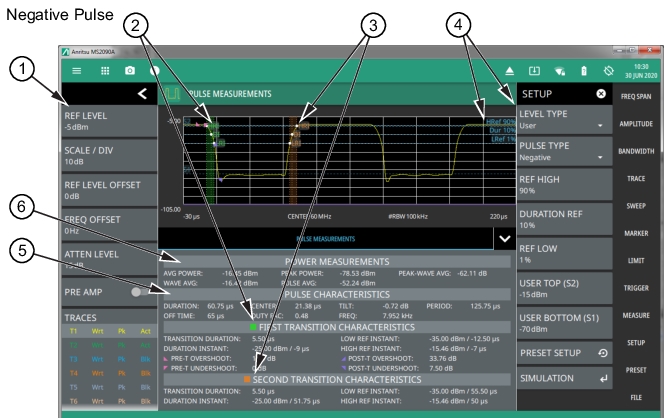The height and width of the screenshot is (418, 665).
Task: Open the PULSE TYPE dropdown
Action: (x=564, y=151)
